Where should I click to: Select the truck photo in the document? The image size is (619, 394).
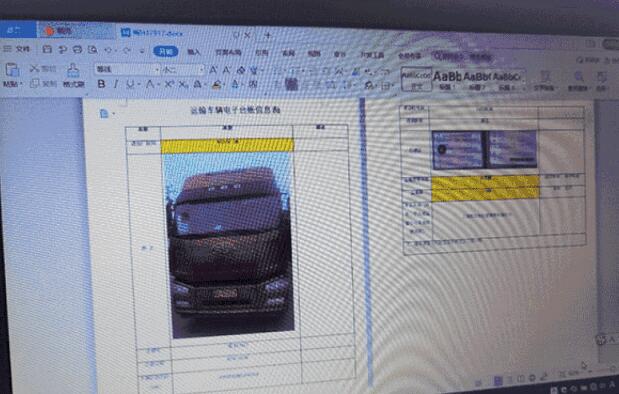point(229,245)
